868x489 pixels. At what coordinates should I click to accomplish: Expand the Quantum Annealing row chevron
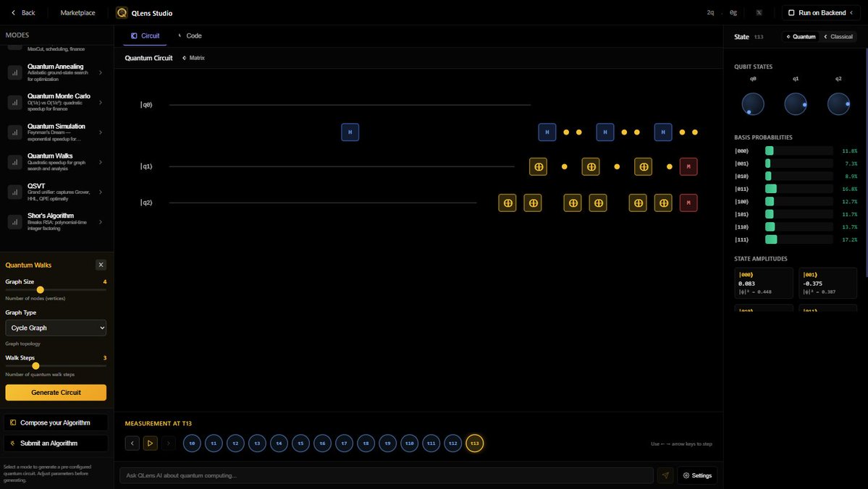click(100, 72)
